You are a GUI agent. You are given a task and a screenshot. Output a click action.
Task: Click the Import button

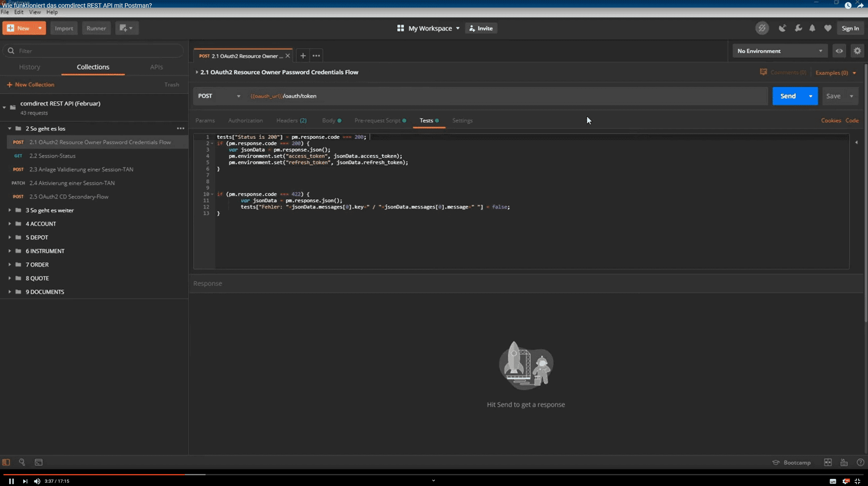click(64, 28)
